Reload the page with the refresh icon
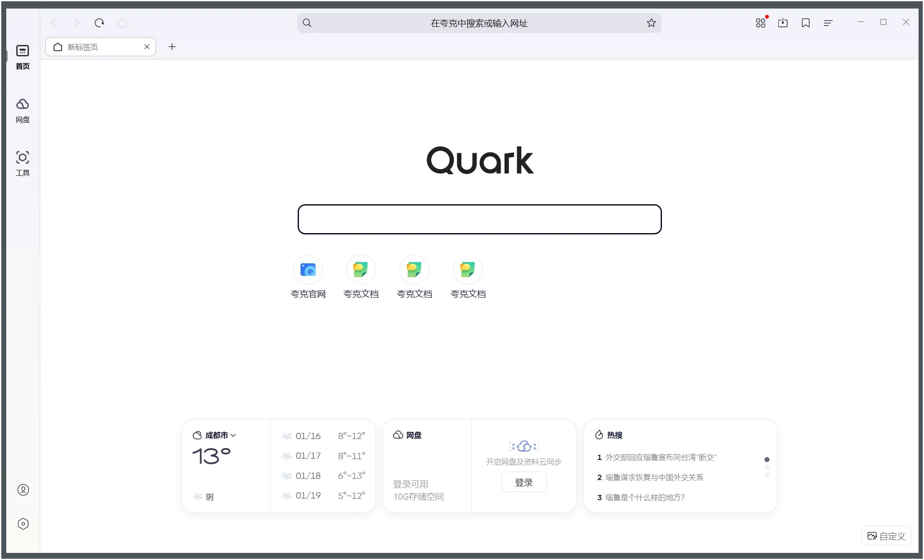 99,23
